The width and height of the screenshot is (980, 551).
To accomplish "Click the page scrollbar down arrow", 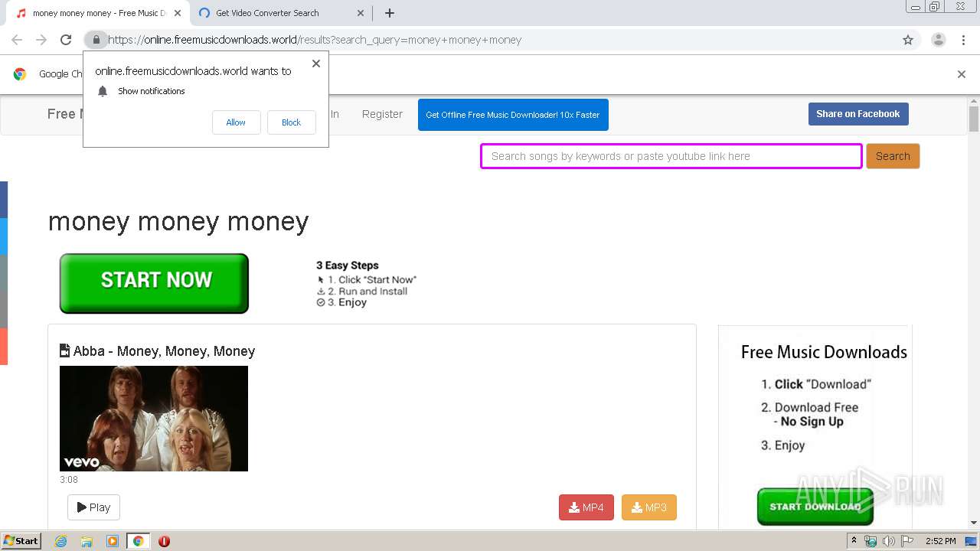I will (x=974, y=523).
